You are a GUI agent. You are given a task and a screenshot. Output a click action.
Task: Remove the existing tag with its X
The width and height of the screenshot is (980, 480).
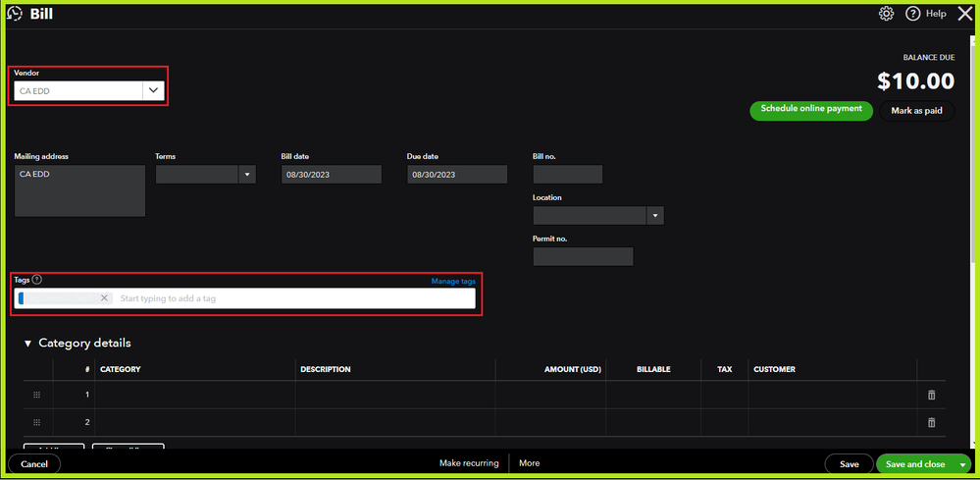(x=104, y=298)
